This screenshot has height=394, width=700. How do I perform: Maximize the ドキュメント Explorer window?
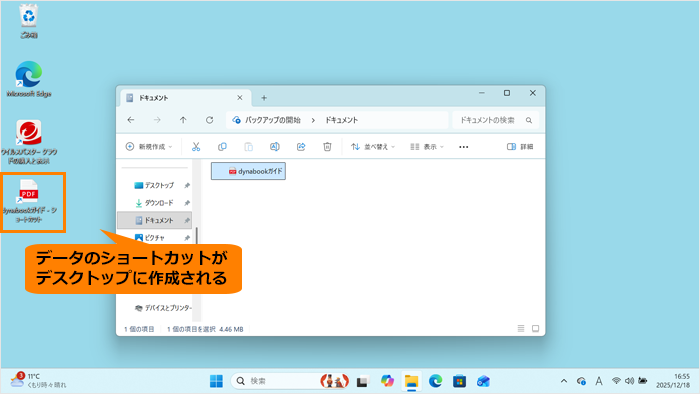pyautogui.click(x=507, y=93)
